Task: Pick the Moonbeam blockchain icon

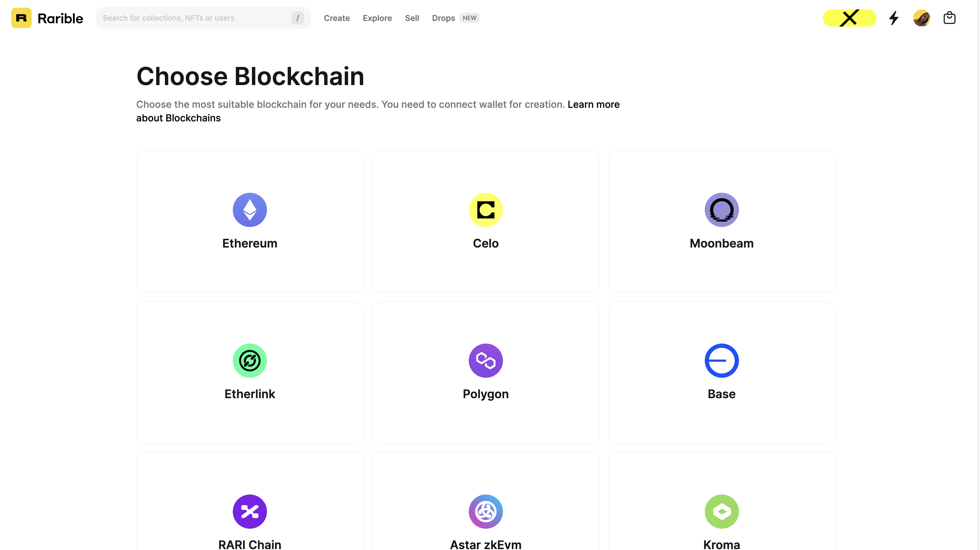Action: 721,210
